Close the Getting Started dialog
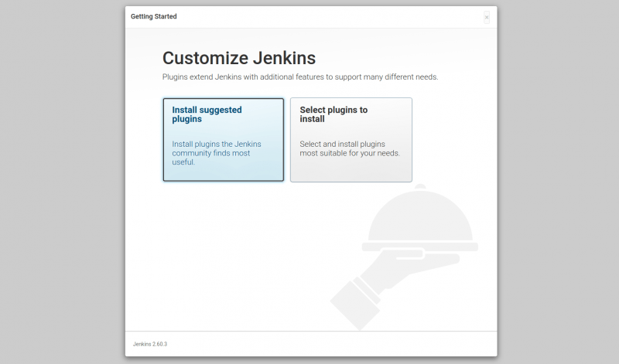619x364 pixels. pos(487,17)
